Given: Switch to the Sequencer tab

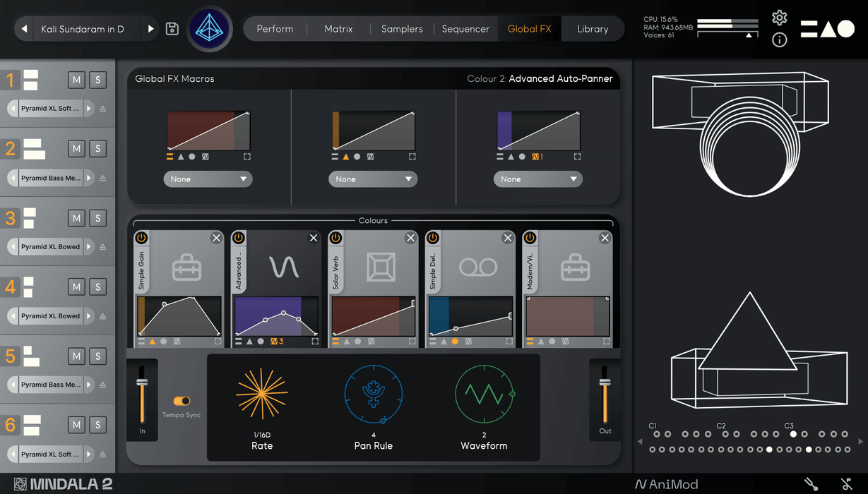Looking at the screenshot, I should pos(465,29).
